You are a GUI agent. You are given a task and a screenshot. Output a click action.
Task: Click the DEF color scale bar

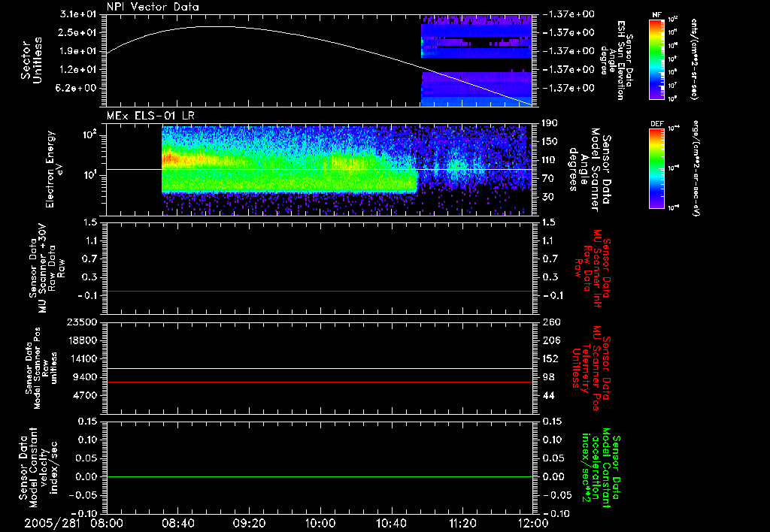[x=657, y=168]
